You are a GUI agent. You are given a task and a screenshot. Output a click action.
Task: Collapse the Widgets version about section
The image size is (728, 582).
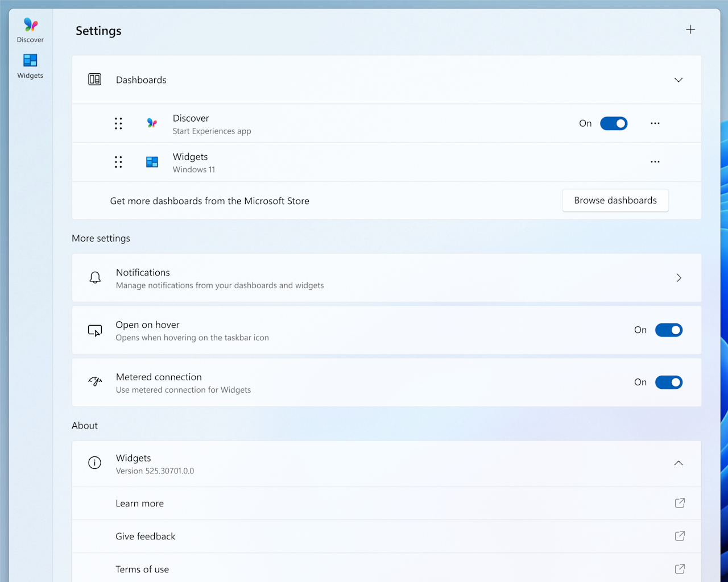[679, 463]
